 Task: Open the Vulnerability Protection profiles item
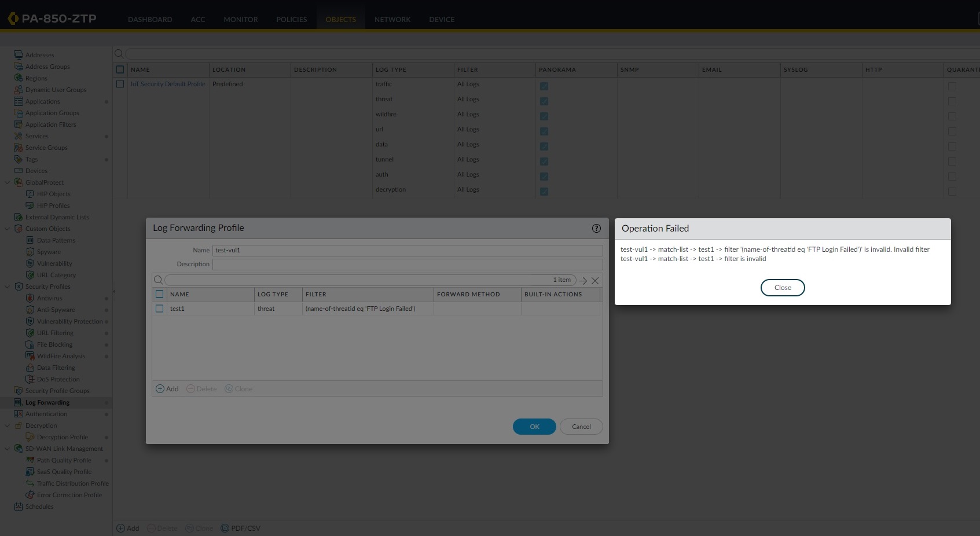pos(69,321)
